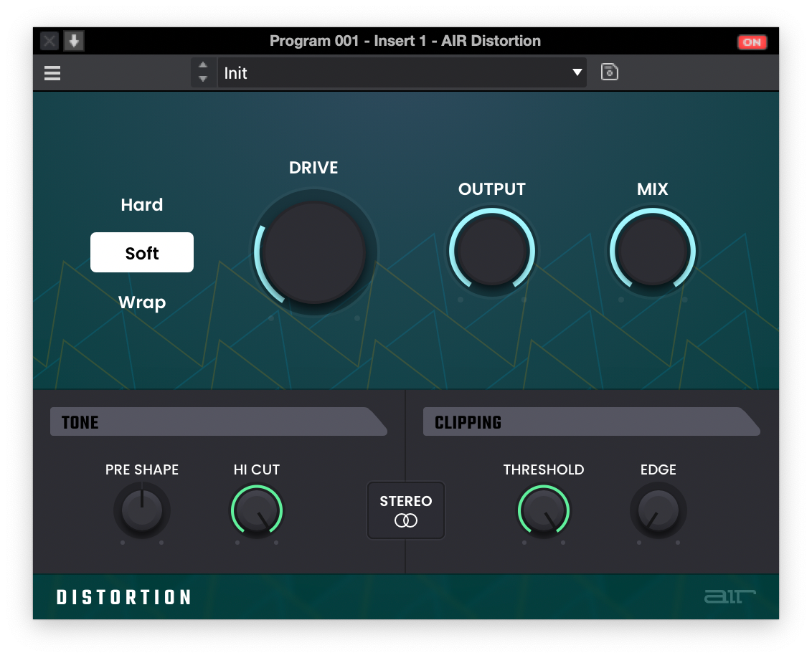Image resolution: width=812 pixels, height=658 pixels.
Task: Click the HI CUT knob
Action: (257, 510)
